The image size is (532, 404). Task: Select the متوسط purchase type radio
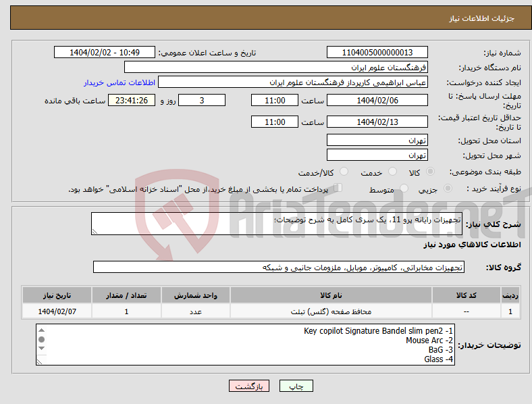(x=404, y=188)
